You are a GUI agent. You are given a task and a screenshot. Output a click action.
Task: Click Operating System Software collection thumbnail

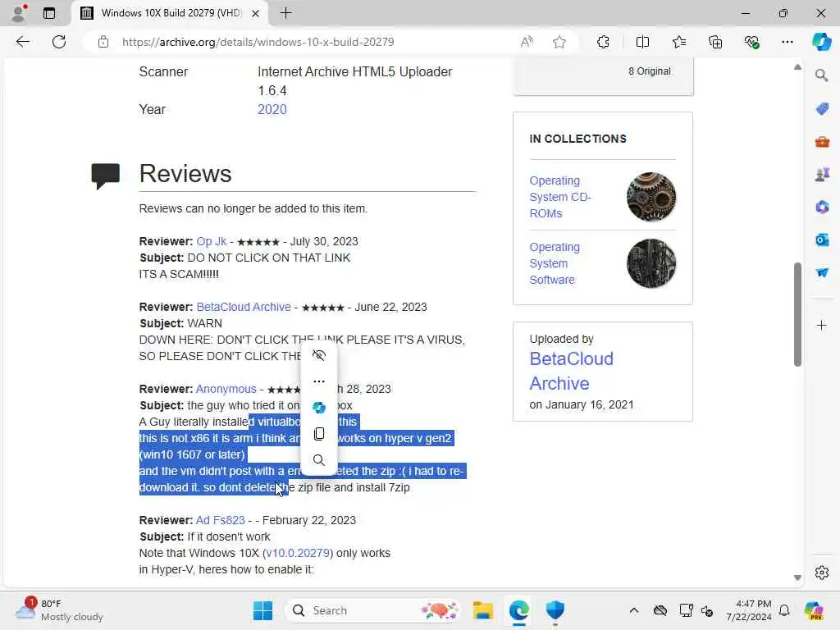651,263
